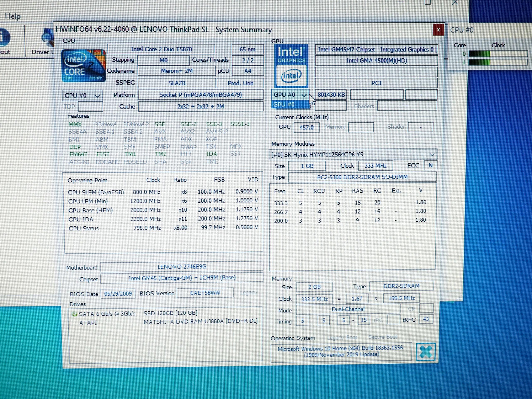Image resolution: width=532 pixels, height=399 pixels.
Task: Click the 801430 KB video memory field
Action: pyautogui.click(x=331, y=95)
